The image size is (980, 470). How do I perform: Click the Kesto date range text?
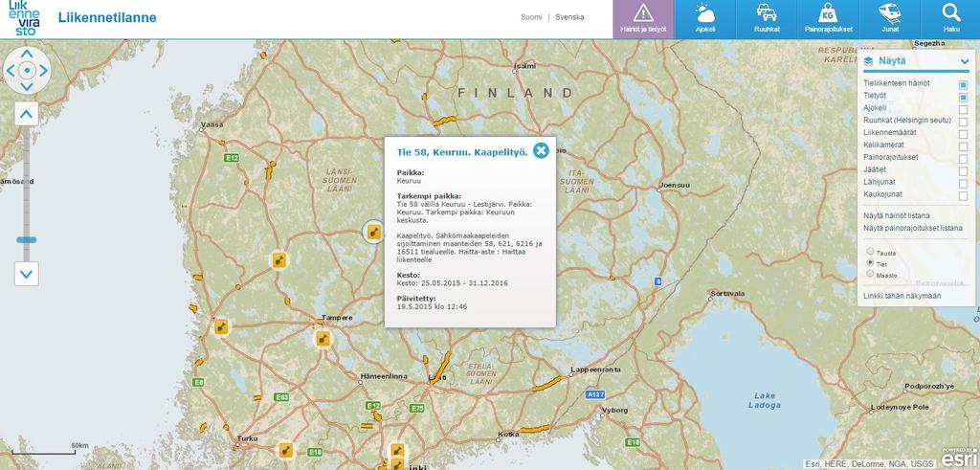click(453, 283)
